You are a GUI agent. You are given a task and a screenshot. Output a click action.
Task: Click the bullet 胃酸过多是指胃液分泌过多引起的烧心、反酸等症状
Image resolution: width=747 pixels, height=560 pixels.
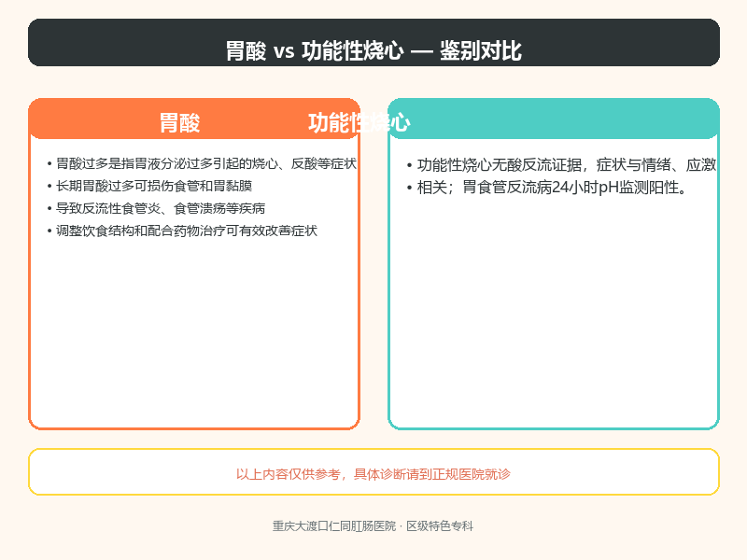202,164
